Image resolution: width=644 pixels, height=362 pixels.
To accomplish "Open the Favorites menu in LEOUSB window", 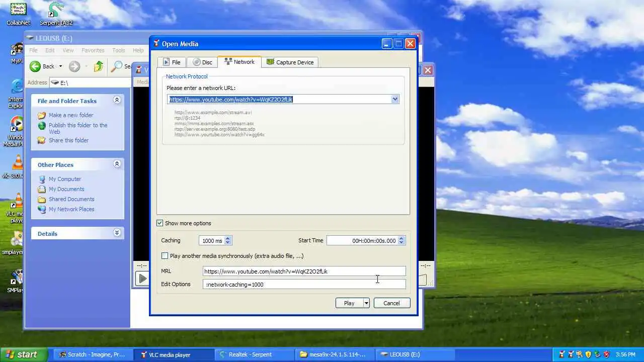I will click(93, 50).
